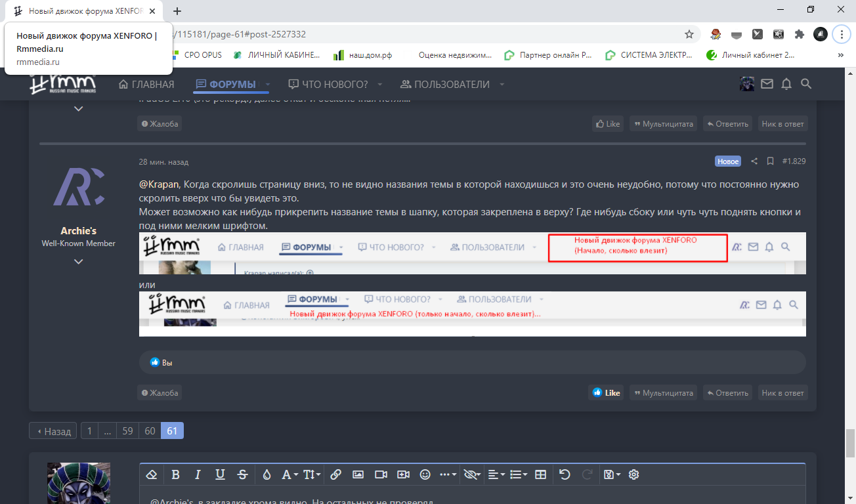Screen dimensions: 856x504
Task: Click the camera-with-plus icon in editor
Action: 403,474
